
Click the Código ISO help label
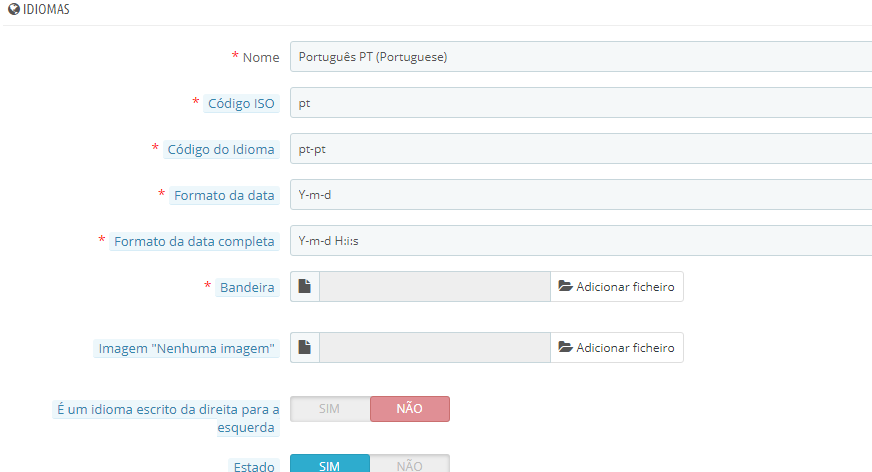(241, 103)
